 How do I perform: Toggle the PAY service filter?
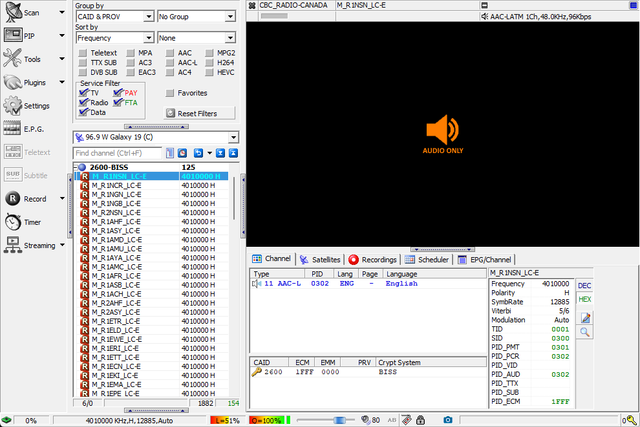pyautogui.click(x=118, y=92)
